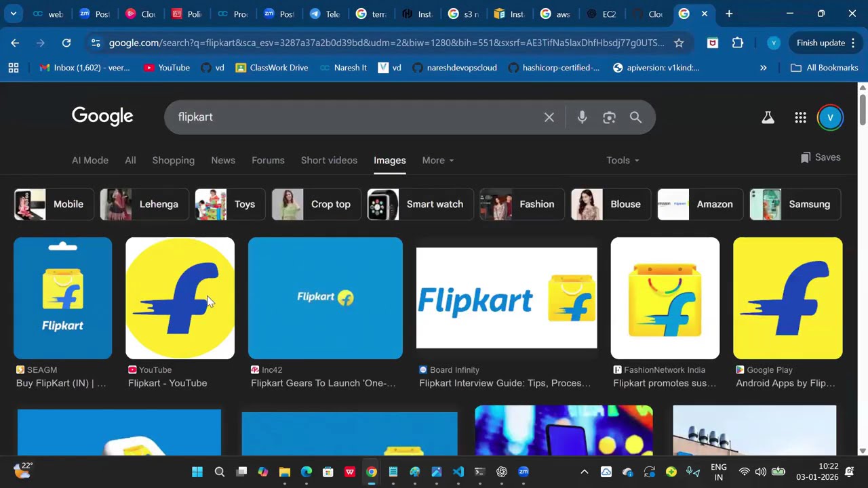Switch to the Forums tab
868x488 pixels.
(x=268, y=161)
